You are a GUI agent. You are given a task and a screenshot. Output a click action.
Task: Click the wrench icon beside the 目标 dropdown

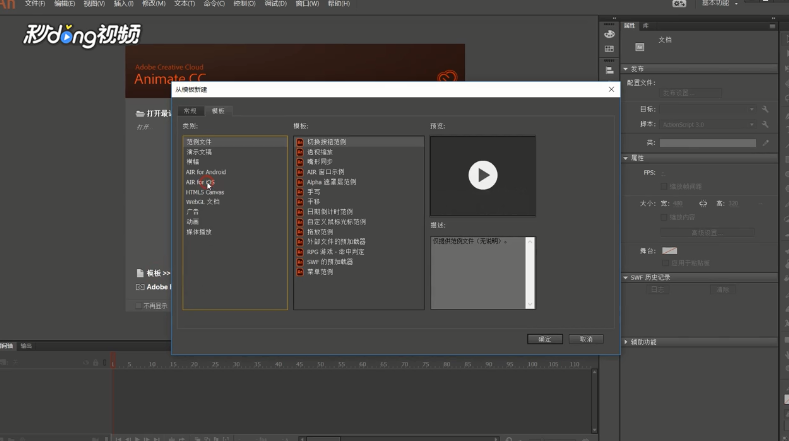pyautogui.click(x=765, y=109)
